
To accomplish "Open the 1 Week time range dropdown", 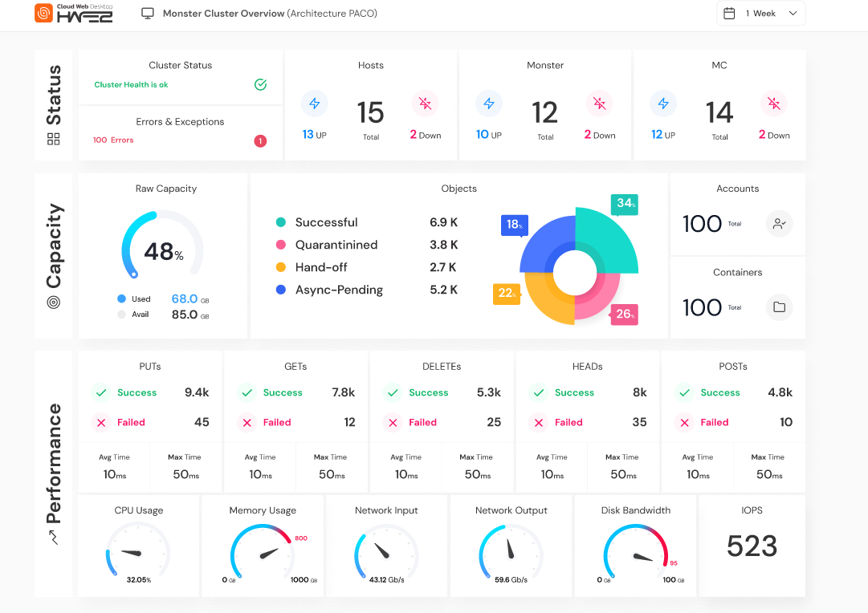I will pyautogui.click(x=760, y=14).
